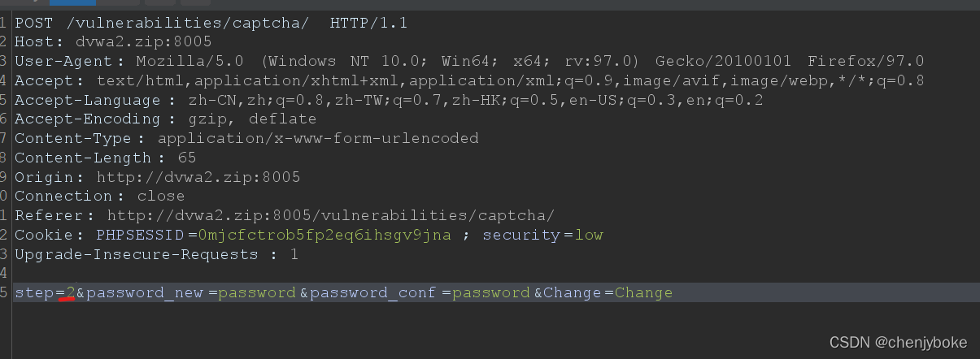Click the Upgrade-Insecure-Requests header line

coord(156,255)
